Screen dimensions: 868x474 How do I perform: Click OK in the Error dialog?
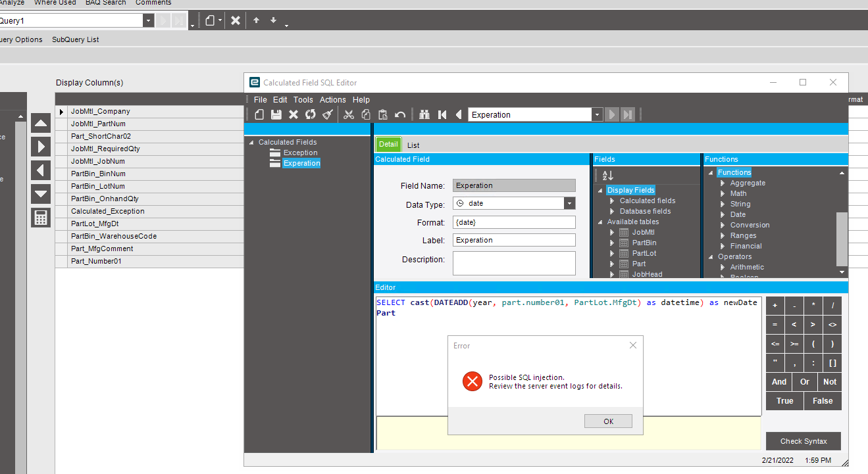pyautogui.click(x=608, y=421)
